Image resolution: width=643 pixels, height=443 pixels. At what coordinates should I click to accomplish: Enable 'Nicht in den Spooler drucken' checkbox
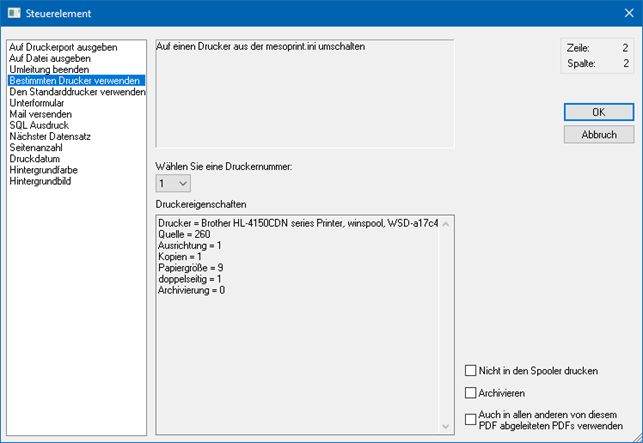click(x=472, y=371)
